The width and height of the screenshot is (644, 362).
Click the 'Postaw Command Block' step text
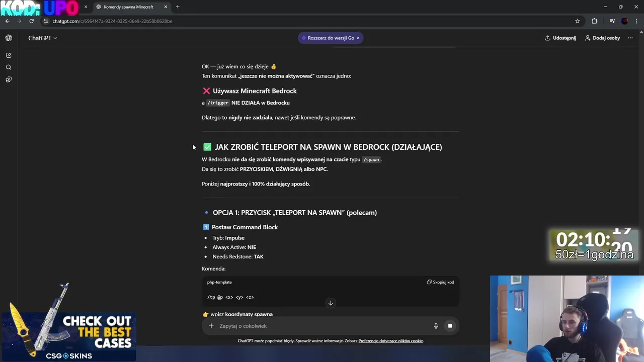[x=245, y=227]
